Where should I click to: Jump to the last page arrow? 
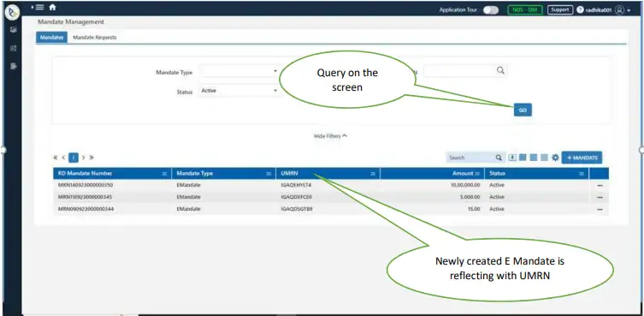click(x=92, y=158)
